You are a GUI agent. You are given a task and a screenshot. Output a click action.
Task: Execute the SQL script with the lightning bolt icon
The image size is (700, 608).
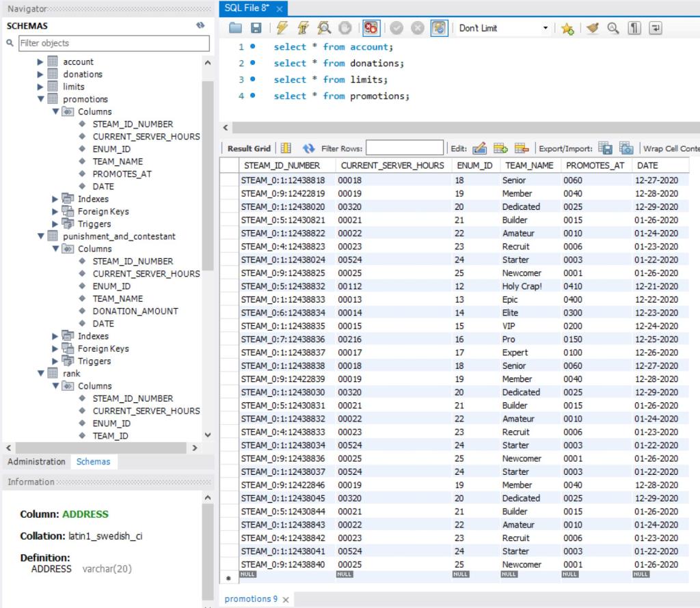click(x=281, y=28)
